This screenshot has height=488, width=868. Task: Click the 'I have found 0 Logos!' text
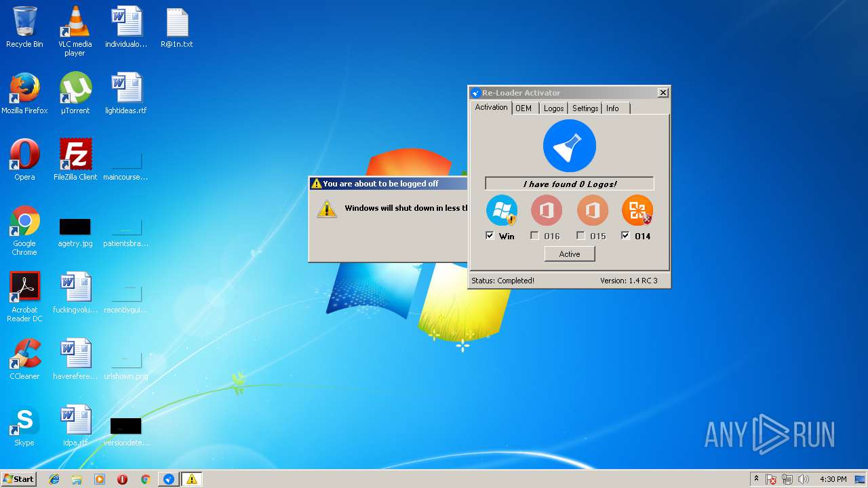point(570,184)
